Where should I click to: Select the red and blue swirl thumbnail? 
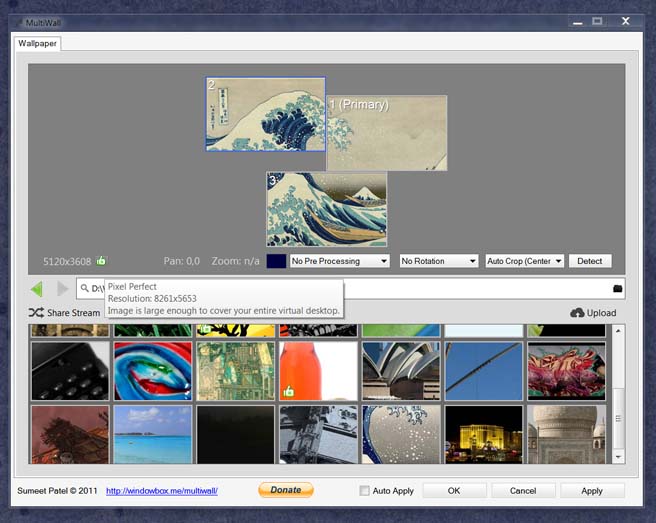(153, 371)
